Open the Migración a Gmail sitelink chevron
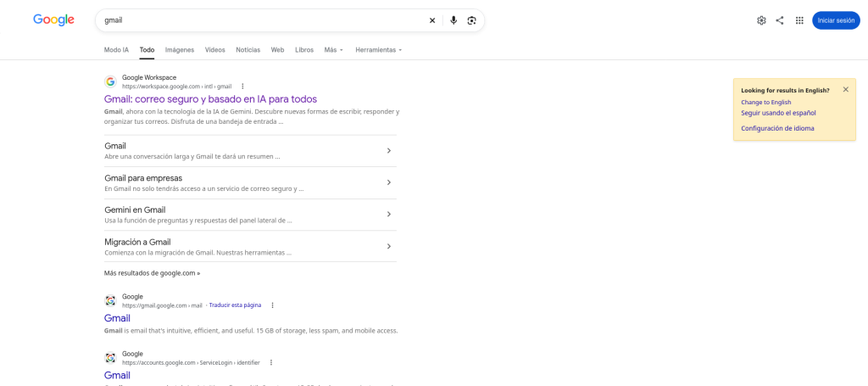This screenshot has width=868, height=386. pos(388,246)
